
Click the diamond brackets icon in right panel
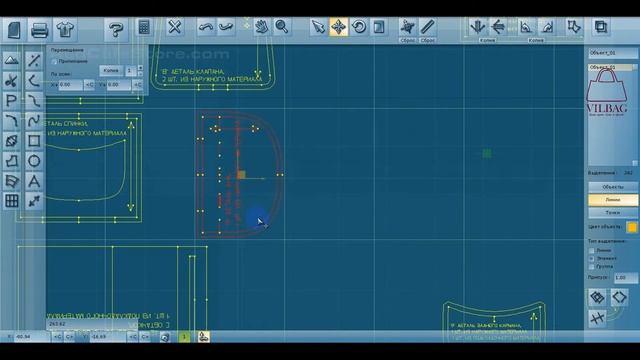[619, 297]
